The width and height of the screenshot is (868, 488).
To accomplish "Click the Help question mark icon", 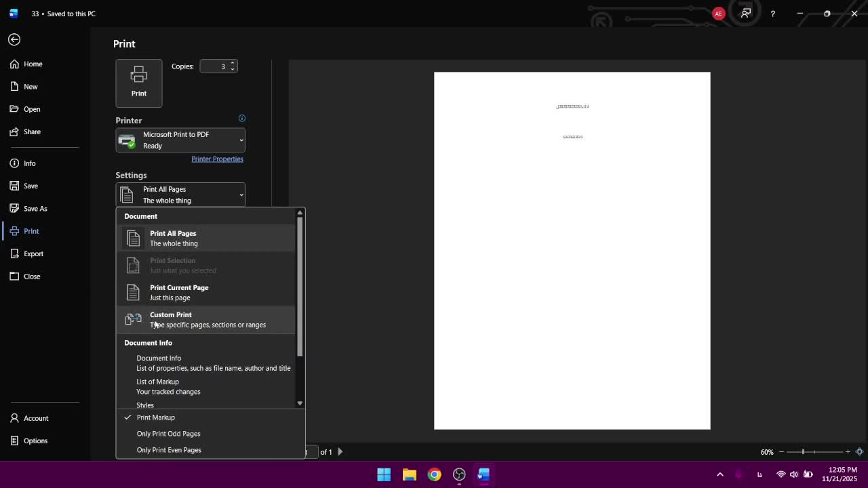I will (772, 14).
